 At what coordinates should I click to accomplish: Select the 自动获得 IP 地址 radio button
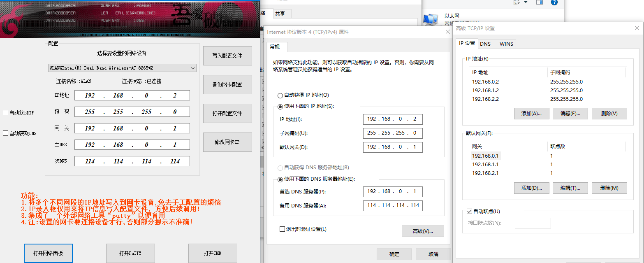(x=280, y=95)
